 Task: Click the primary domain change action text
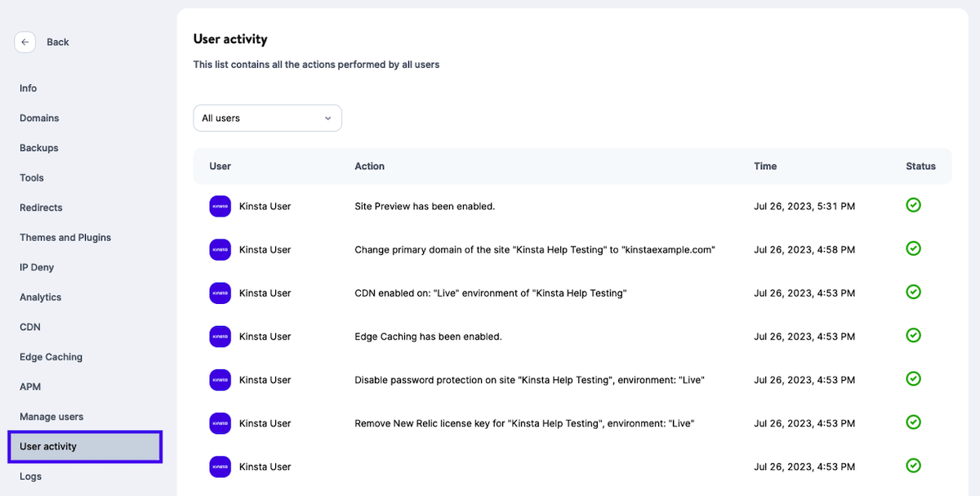[x=535, y=250]
